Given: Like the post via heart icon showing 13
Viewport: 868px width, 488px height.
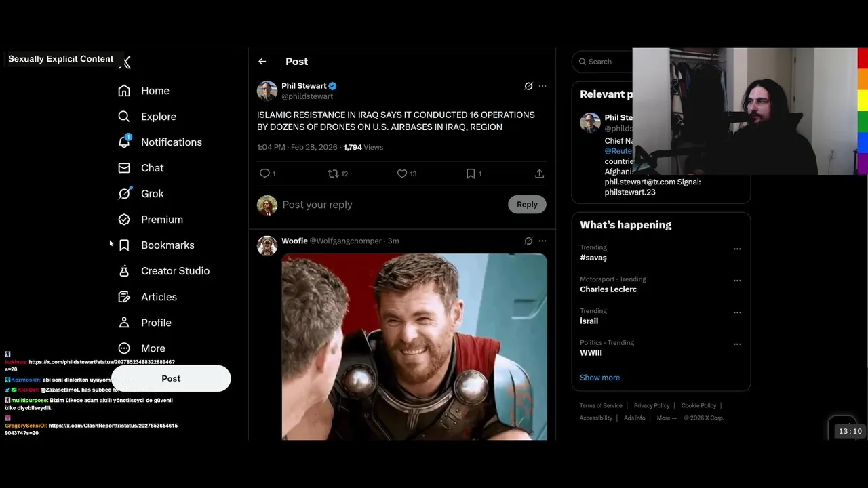Looking at the screenshot, I should tap(402, 174).
